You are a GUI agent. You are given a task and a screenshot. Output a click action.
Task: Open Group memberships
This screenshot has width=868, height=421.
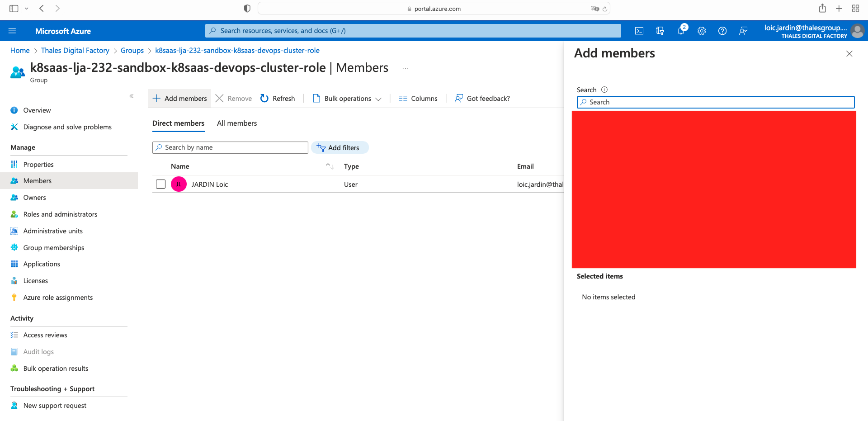coord(54,248)
